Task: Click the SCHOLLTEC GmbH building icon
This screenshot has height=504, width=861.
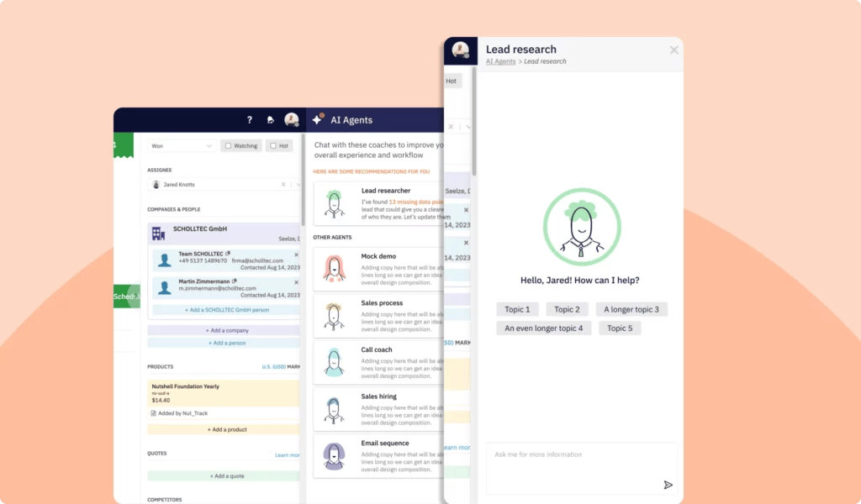Action: tap(156, 232)
